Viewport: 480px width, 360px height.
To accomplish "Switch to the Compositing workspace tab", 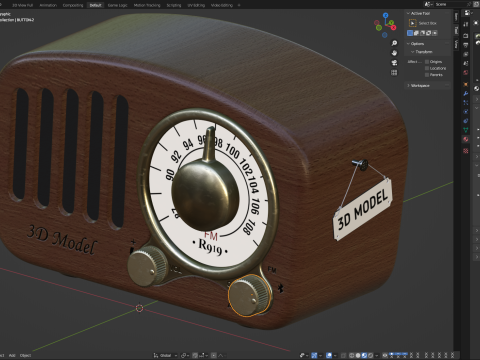I will 73,5.
